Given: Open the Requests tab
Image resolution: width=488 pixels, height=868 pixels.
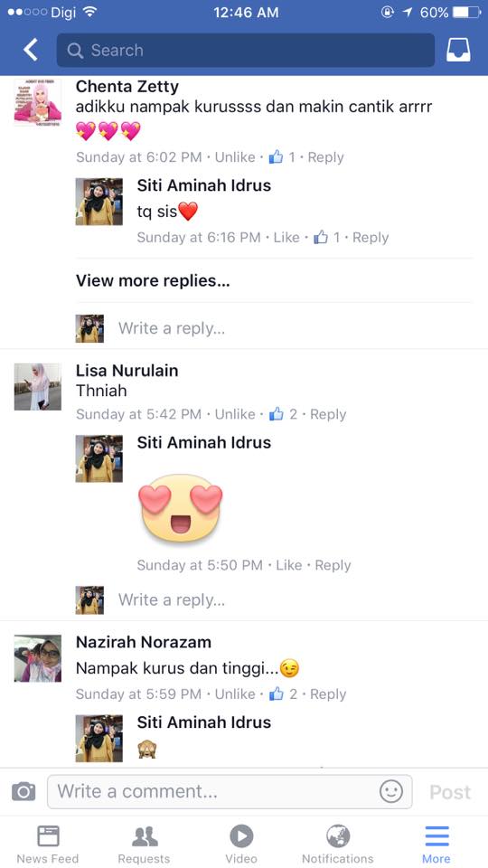Looking at the screenshot, I should coord(144,844).
